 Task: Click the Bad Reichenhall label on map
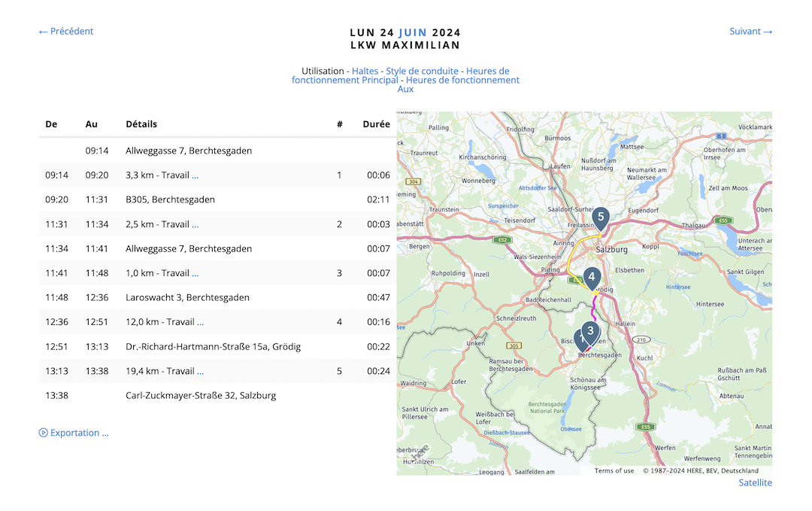pos(548,300)
